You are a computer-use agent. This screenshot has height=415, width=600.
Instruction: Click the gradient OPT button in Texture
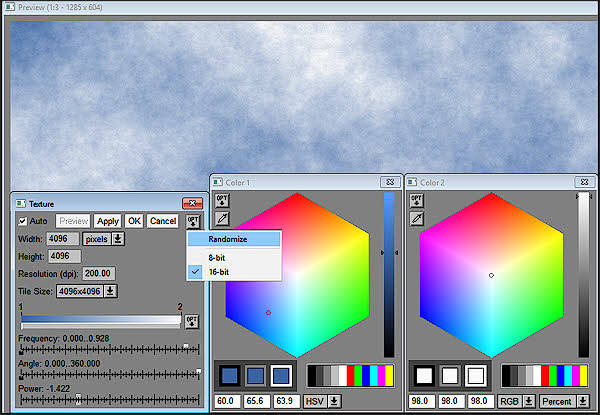point(192,321)
